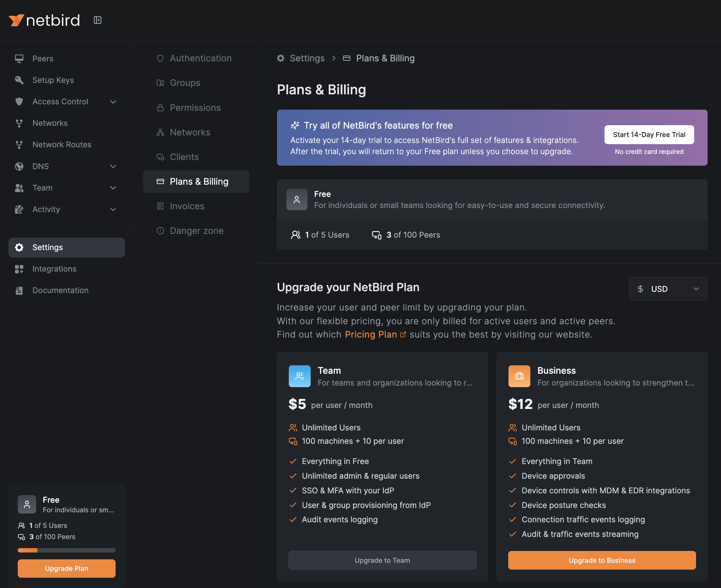Open Network Routes in sidebar

click(62, 145)
